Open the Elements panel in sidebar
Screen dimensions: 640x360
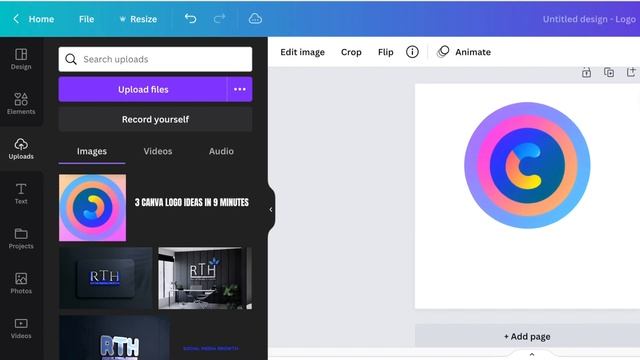click(x=21, y=103)
